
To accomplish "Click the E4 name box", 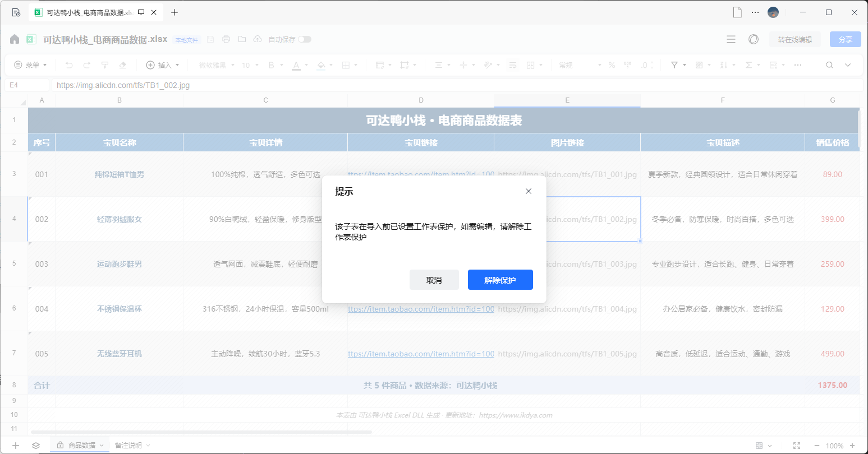I will pos(27,85).
